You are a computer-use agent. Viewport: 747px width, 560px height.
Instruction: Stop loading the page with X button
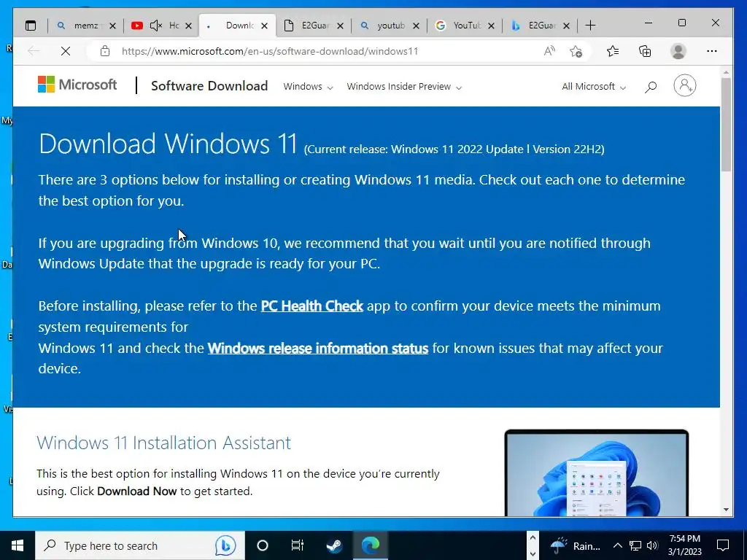(66, 51)
